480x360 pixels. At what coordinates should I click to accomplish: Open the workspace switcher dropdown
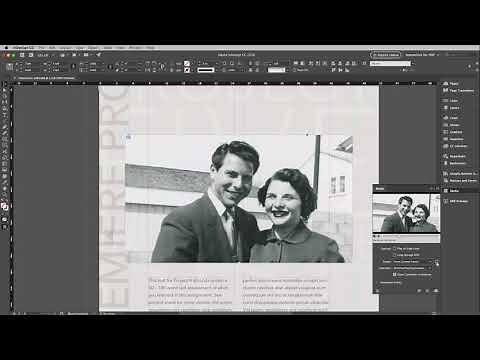[x=422, y=55]
